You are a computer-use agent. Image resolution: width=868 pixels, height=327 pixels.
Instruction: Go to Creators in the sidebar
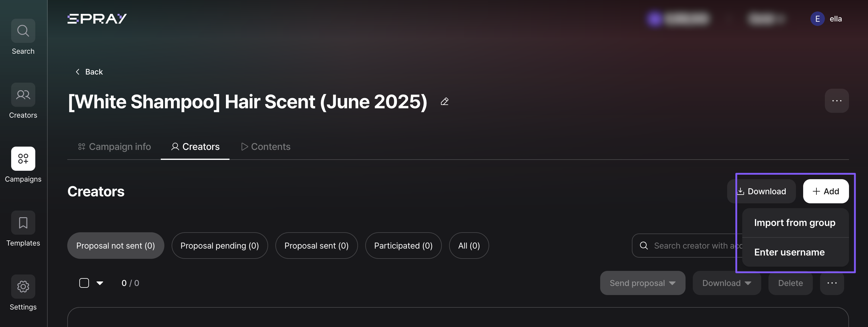point(23,95)
